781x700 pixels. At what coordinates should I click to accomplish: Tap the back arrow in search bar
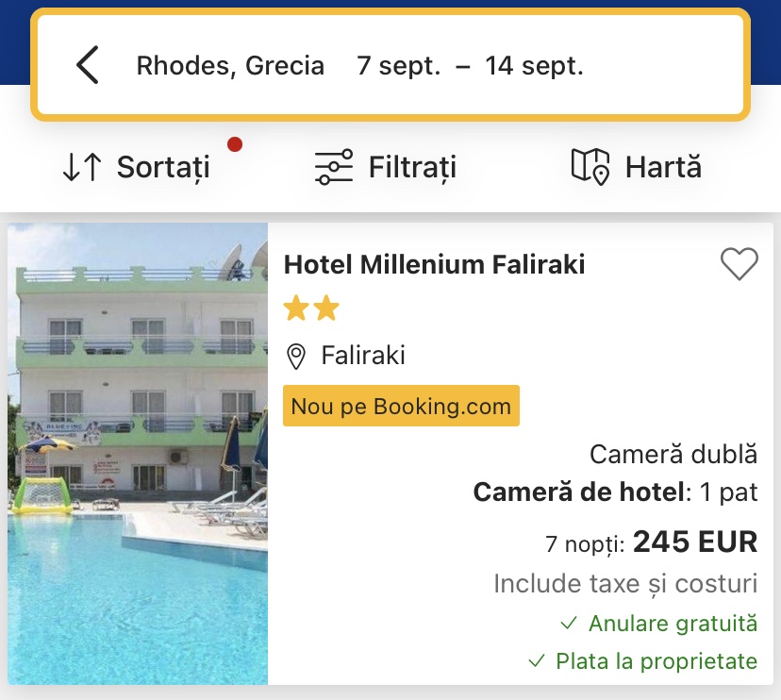[87, 66]
